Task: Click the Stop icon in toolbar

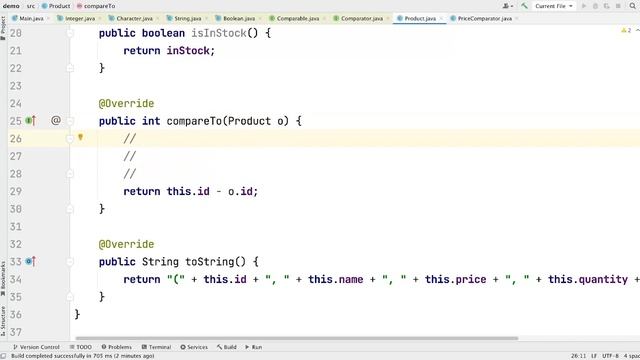Action: click(618, 6)
